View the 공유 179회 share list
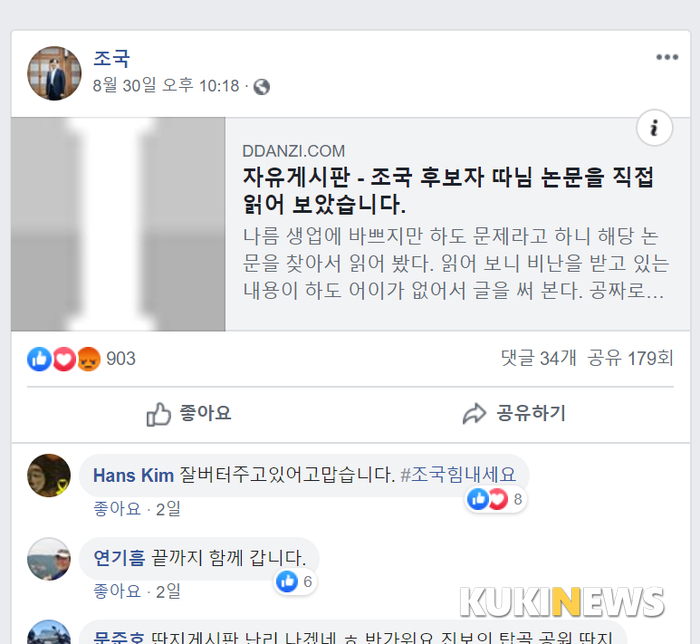Image resolution: width=700 pixels, height=644 pixels. click(630, 358)
